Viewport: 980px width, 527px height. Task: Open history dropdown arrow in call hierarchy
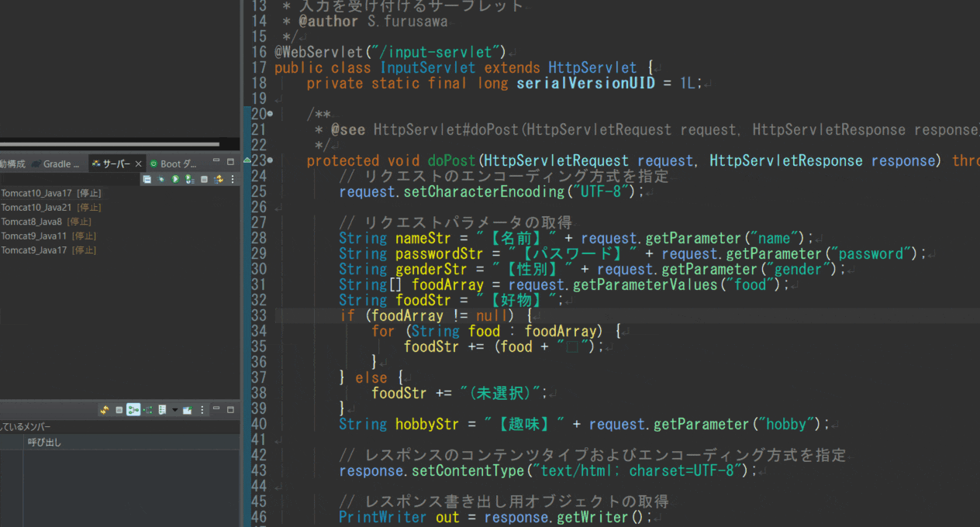[x=174, y=410]
